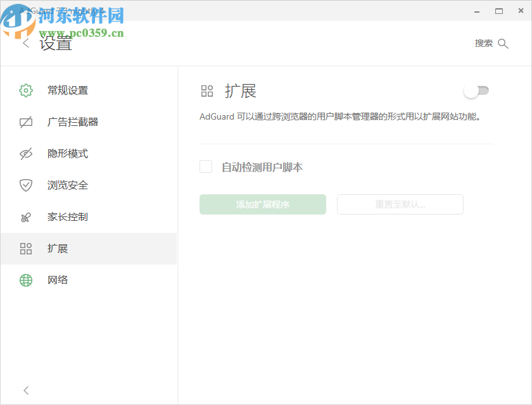
Task: Open 浏览安全 using the shield icon
Action: (x=25, y=185)
